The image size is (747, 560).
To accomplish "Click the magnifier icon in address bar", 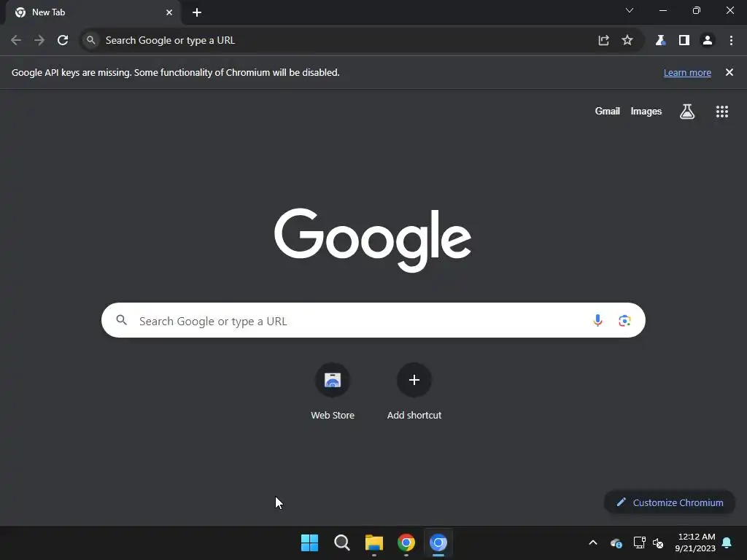I will point(91,41).
